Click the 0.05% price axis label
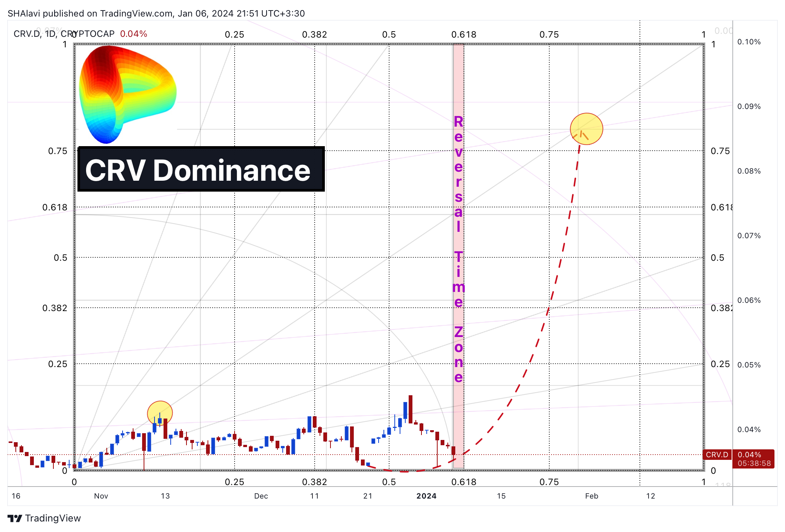Viewport: 785px width, 532px height. (749, 365)
